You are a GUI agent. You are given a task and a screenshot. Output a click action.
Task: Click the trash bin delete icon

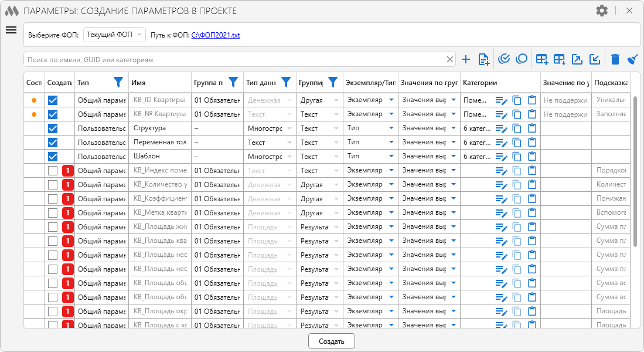coord(615,59)
